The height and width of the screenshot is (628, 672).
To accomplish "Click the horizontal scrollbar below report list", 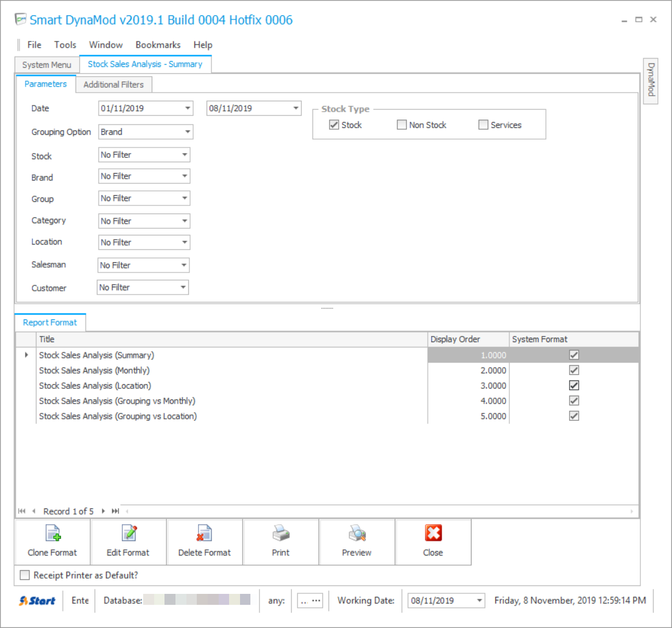I will 380,511.
